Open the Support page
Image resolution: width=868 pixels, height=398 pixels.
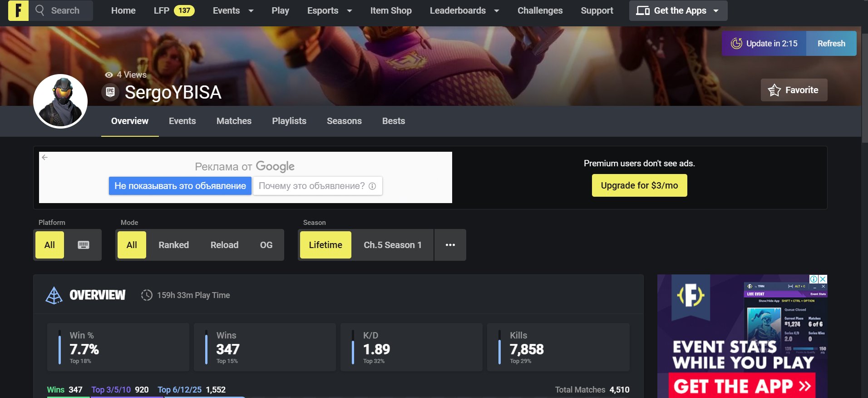click(597, 10)
